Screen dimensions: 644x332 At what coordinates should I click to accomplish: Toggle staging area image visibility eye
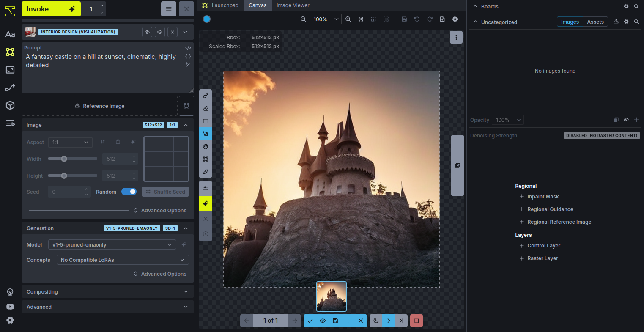click(323, 321)
